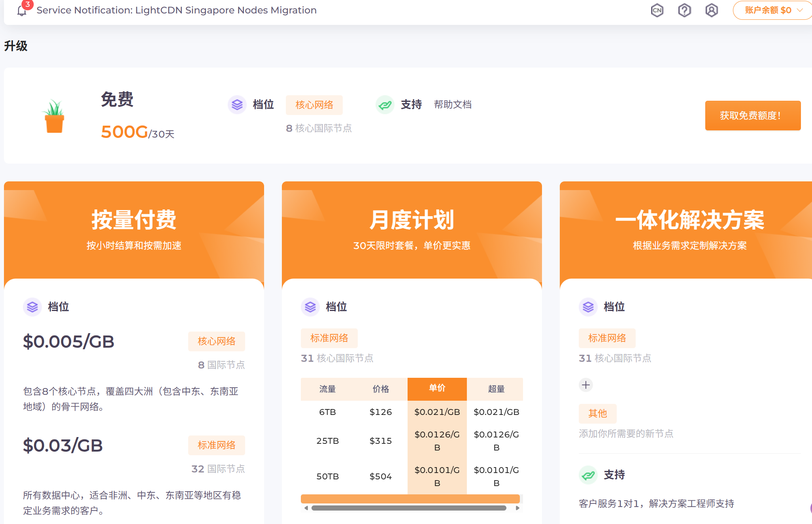Open the LightCDN Singapore migration notification text
The width and height of the screenshot is (812, 524).
pyautogui.click(x=176, y=10)
